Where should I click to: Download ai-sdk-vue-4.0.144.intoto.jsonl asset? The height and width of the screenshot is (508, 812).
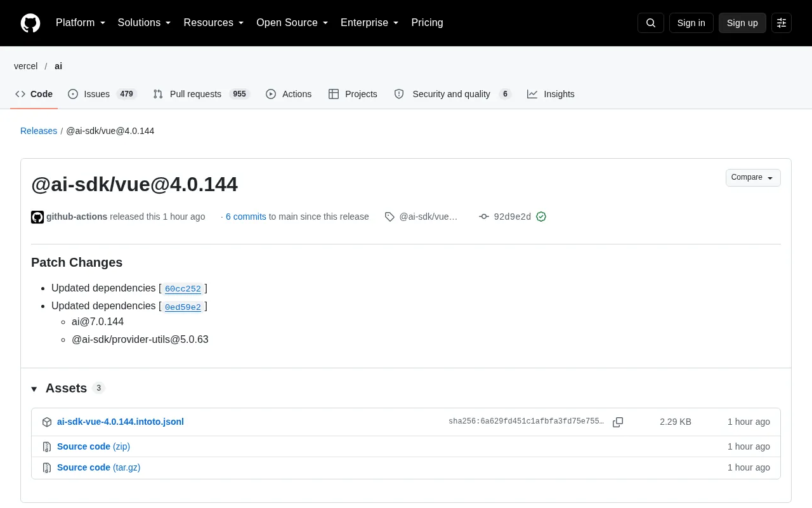tap(121, 422)
